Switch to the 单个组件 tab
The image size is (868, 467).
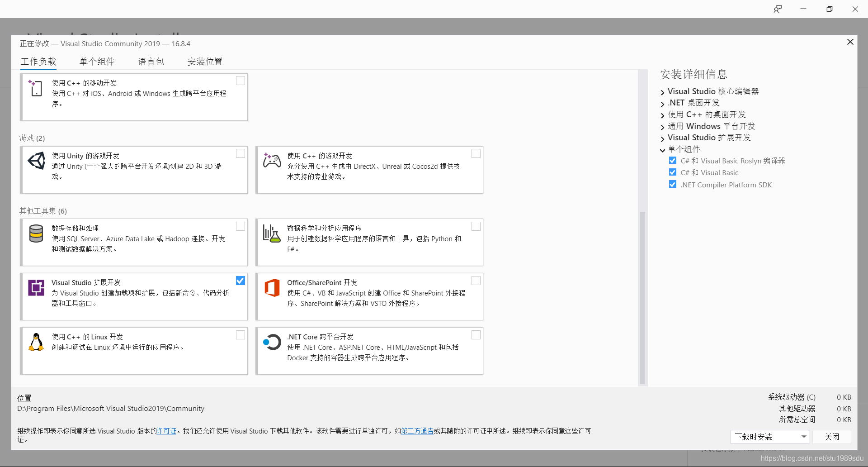click(x=97, y=62)
